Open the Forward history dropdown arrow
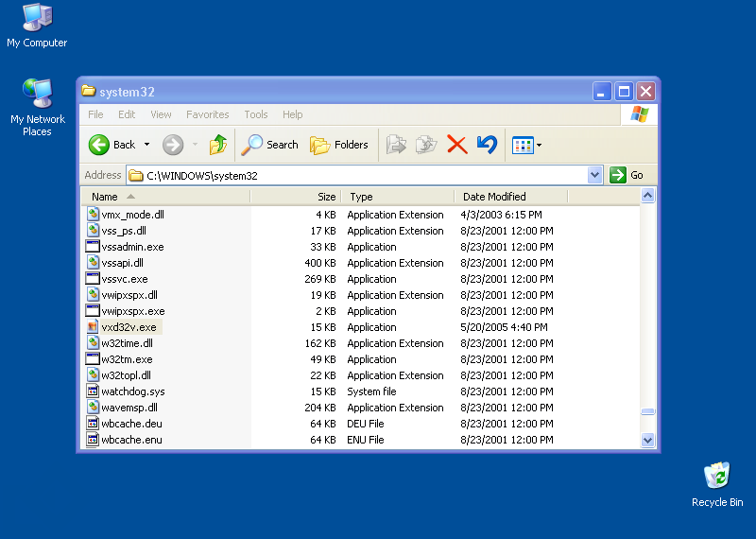The image size is (756, 539). pyautogui.click(x=195, y=145)
